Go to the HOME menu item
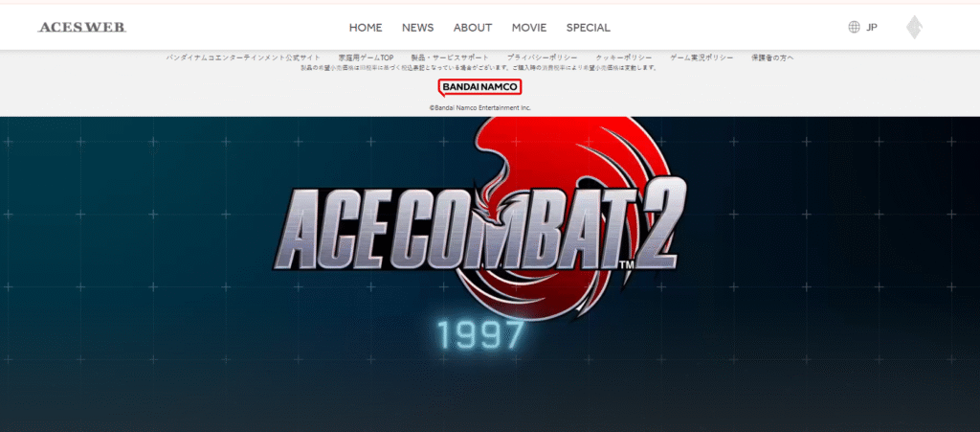980x432 pixels. pos(366,28)
